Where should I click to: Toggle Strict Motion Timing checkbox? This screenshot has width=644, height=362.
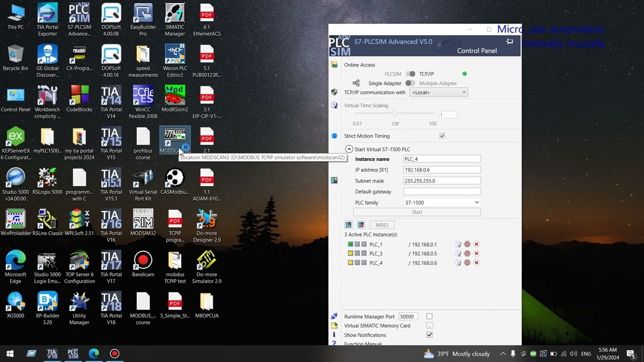pyautogui.click(x=442, y=136)
